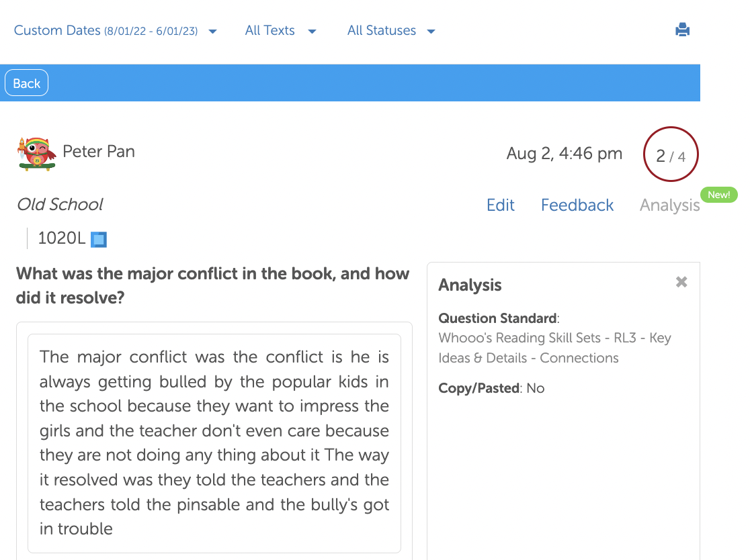Open the Custom Dates dropdown
The width and height of the screenshot is (750, 560).
(x=115, y=31)
